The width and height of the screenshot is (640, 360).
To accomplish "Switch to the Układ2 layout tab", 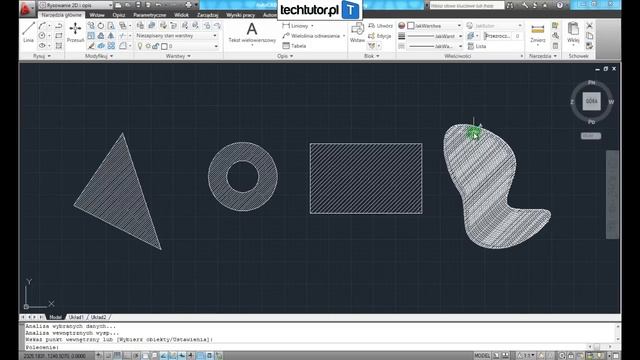I will [98, 317].
